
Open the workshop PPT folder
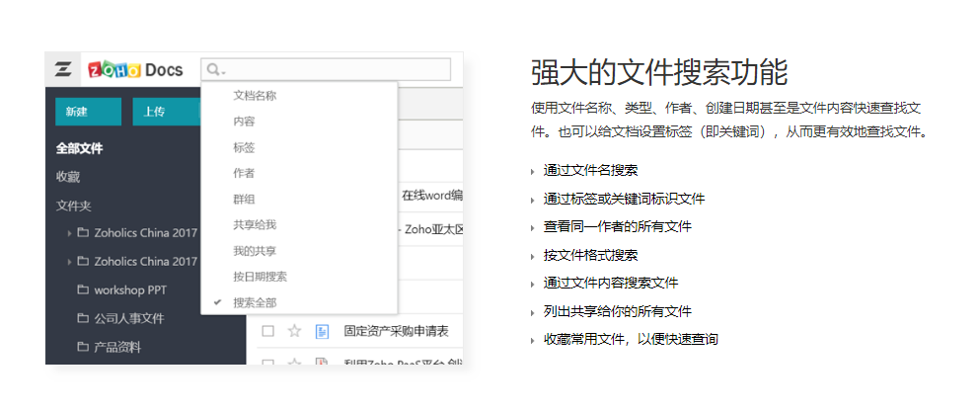(130, 290)
